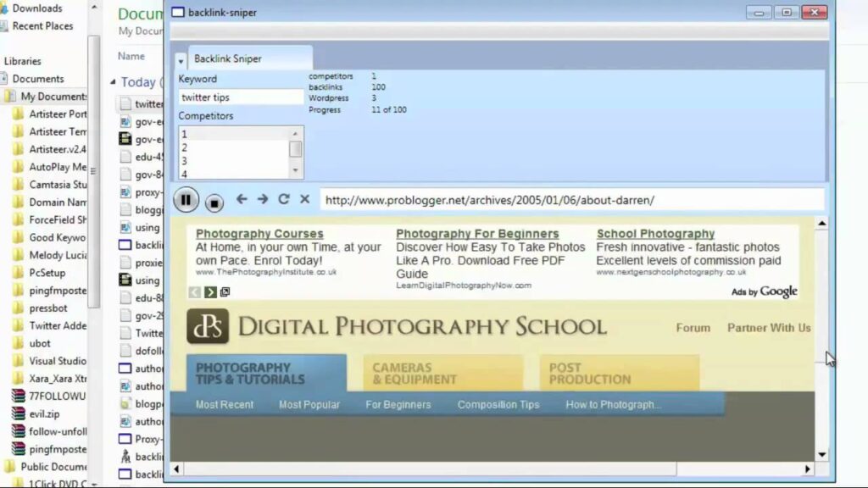Open ubot folder in Explorer tree
868x488 pixels.
pos(39,343)
